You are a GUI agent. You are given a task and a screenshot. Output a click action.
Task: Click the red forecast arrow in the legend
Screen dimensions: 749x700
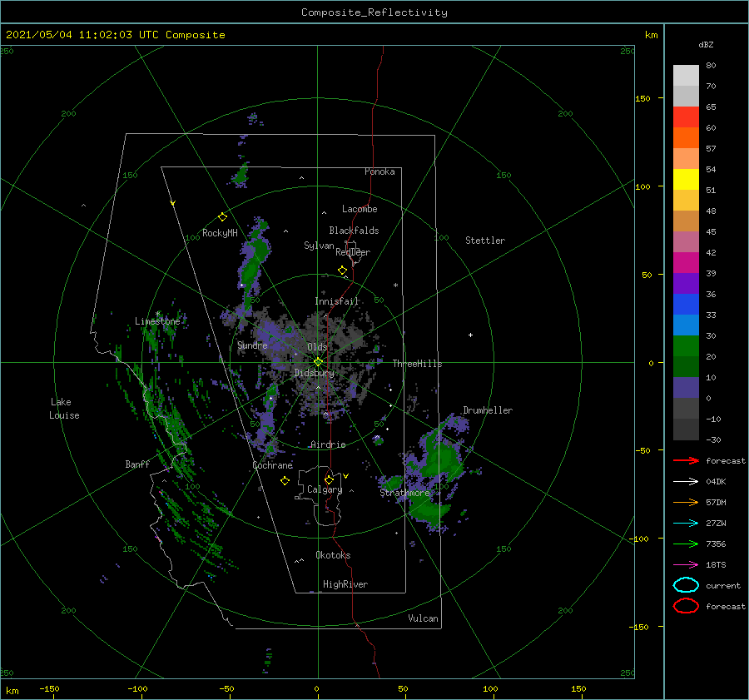(686, 460)
